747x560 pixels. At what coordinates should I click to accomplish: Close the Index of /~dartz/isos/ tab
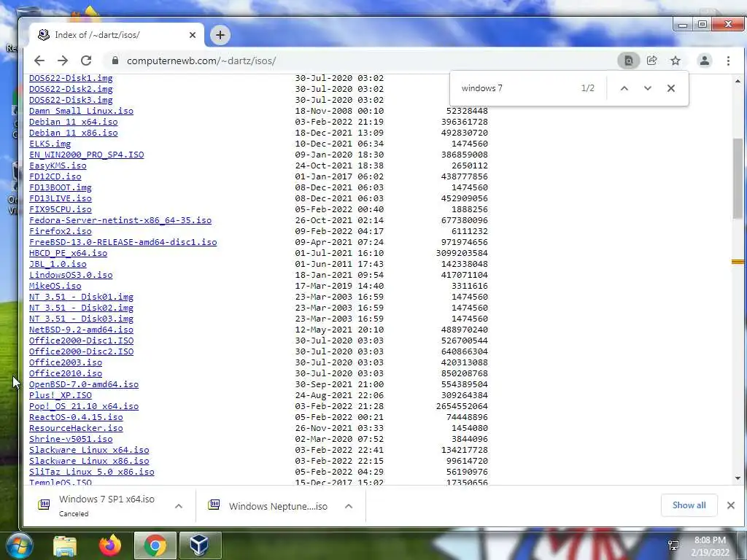[x=193, y=35]
